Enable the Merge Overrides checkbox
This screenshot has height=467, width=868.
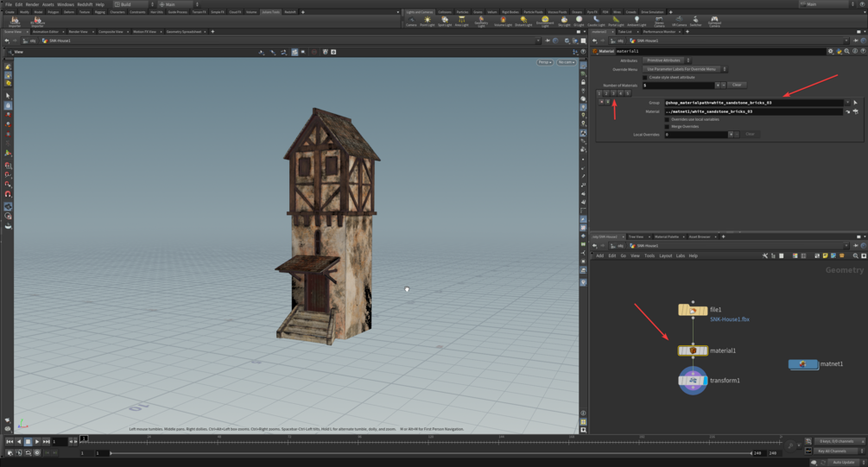click(667, 127)
